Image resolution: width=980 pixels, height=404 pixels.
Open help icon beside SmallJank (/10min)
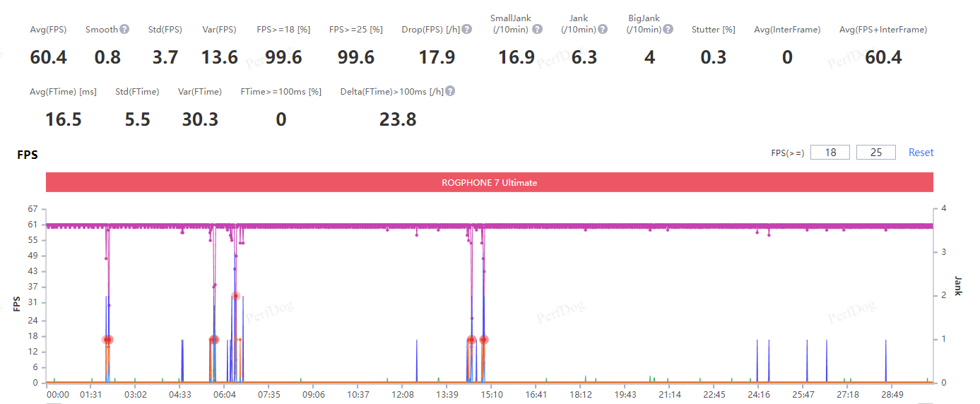[x=537, y=30]
